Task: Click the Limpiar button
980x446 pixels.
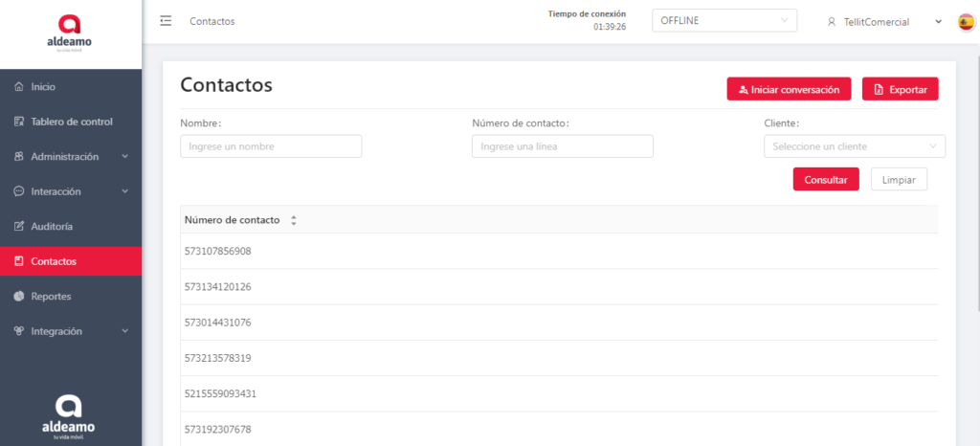Action: point(899,179)
